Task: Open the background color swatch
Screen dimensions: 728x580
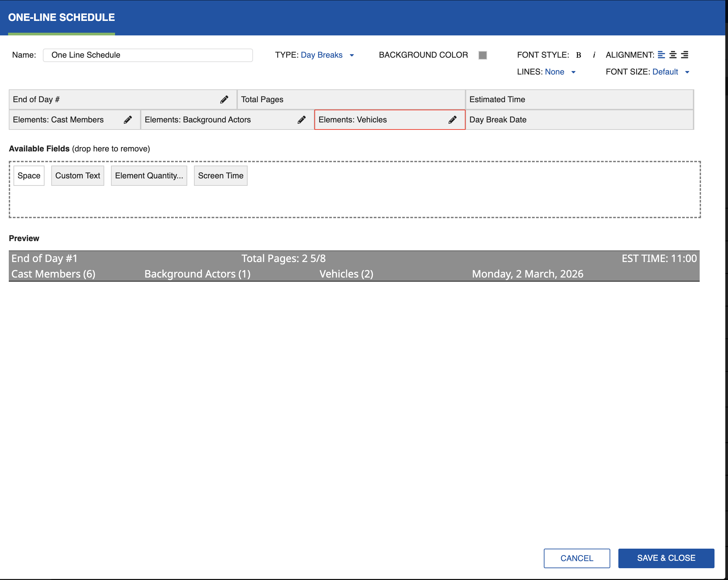Action: [x=482, y=55]
